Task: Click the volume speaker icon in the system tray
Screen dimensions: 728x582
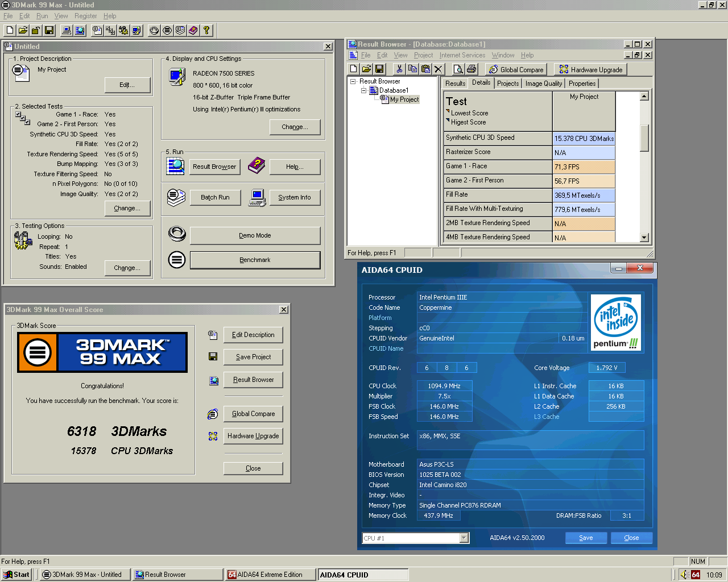Action: click(684, 575)
